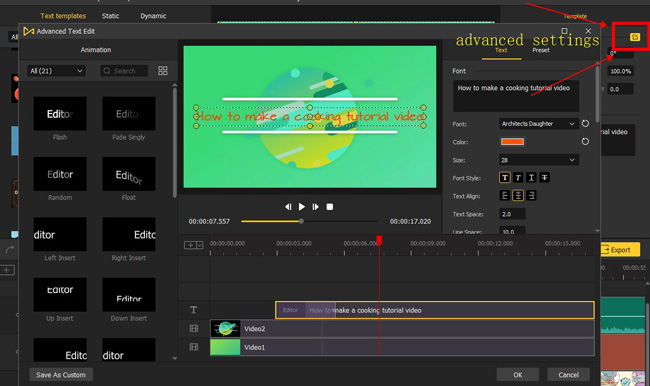Stop preview playback
Screen dimensions: 650x386
(330, 206)
